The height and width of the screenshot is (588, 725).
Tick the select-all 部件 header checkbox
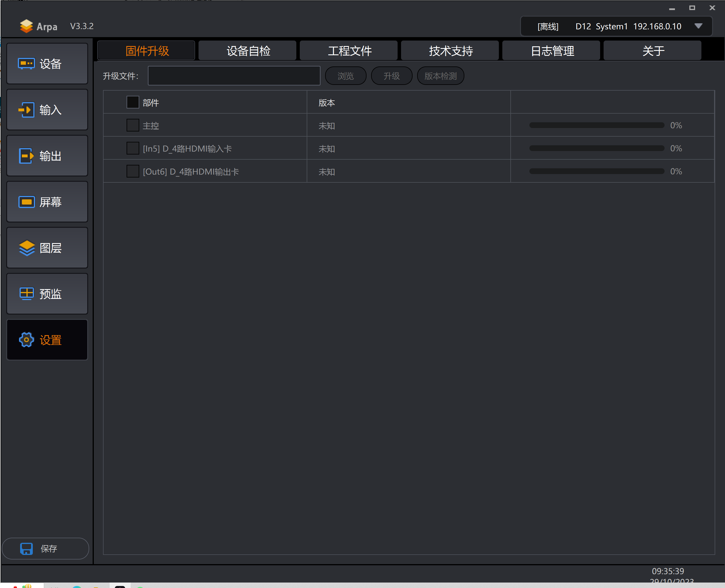click(133, 102)
